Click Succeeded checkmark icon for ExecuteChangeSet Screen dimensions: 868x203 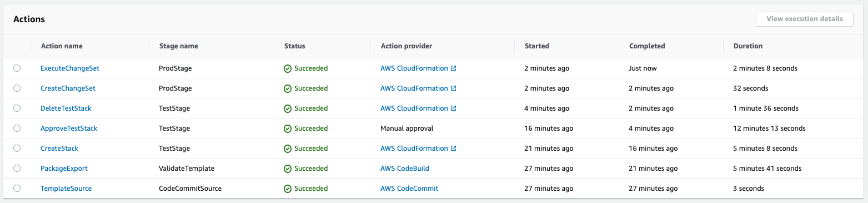(x=288, y=68)
